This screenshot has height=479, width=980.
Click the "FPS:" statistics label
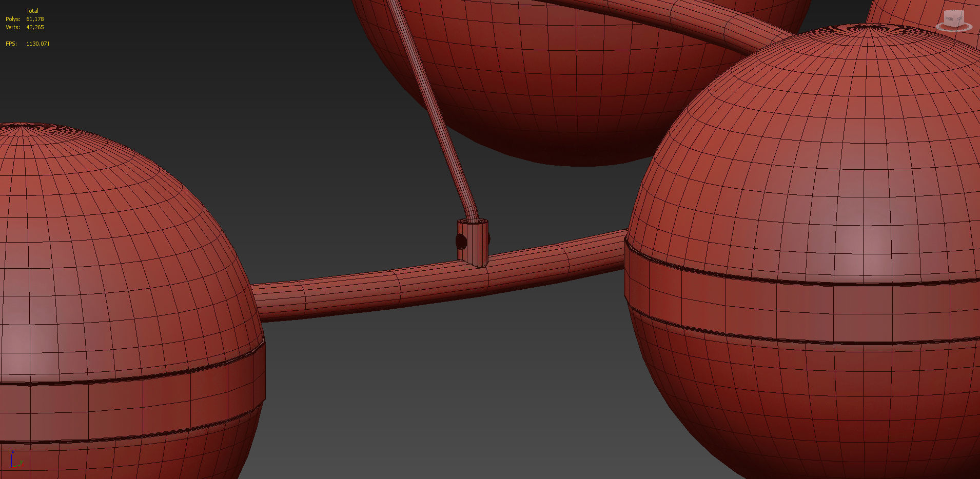(11, 44)
